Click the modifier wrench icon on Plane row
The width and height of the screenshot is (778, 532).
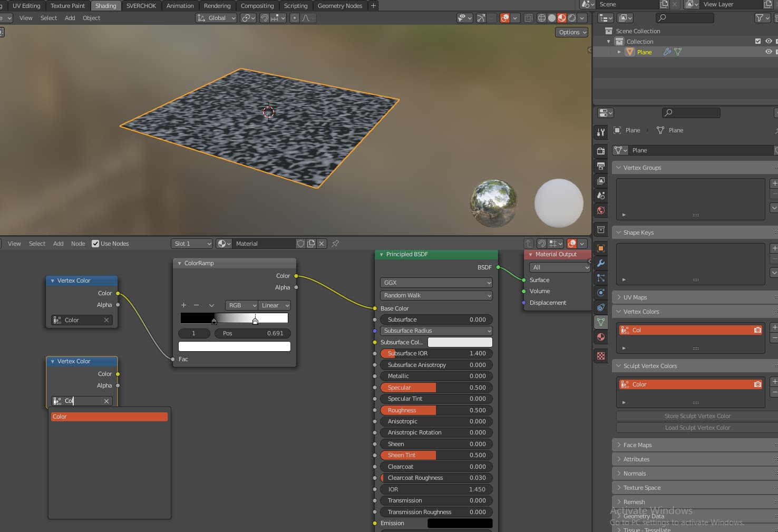[667, 52]
